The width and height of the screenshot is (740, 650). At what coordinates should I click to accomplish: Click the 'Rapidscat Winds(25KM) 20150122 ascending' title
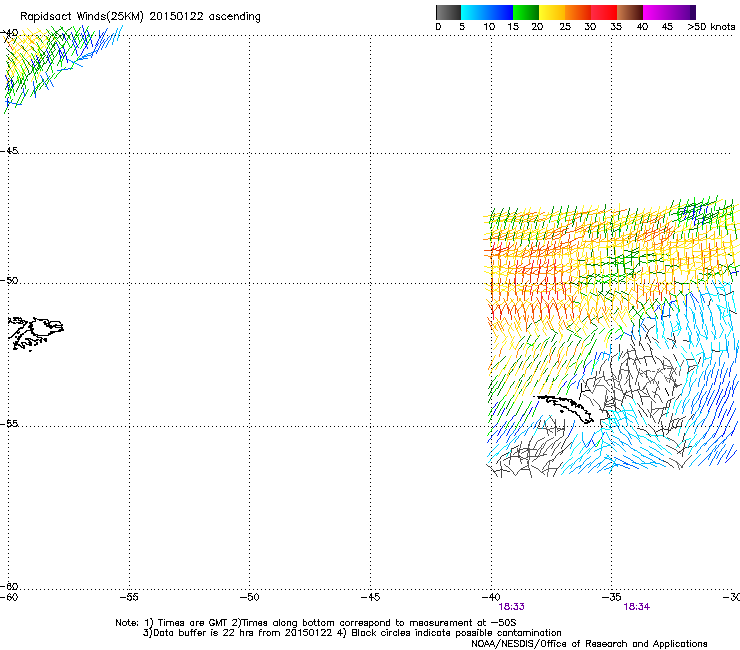point(140,17)
